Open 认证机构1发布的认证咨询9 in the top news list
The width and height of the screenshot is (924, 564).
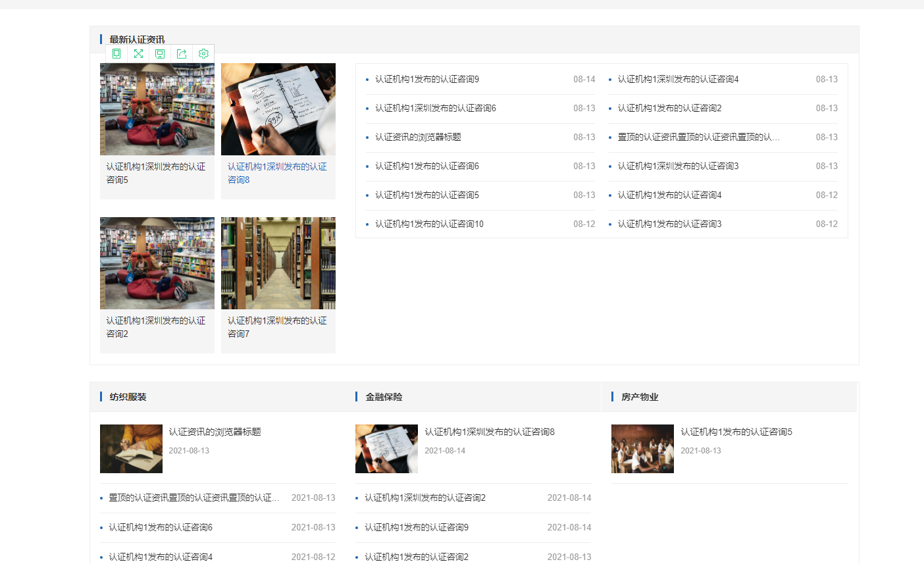point(427,79)
